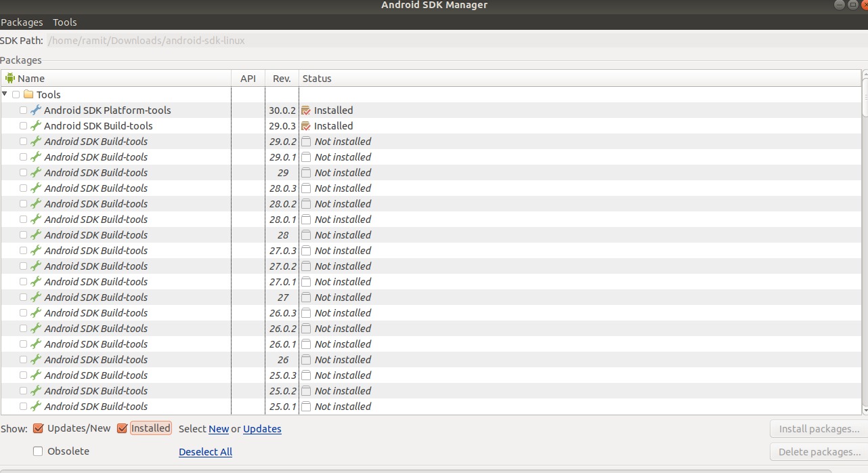Open the Tools menu
Viewport: 868px width, 473px height.
64,22
